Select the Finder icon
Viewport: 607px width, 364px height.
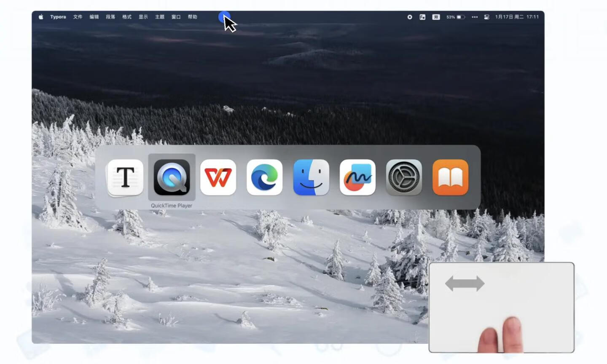[311, 177]
